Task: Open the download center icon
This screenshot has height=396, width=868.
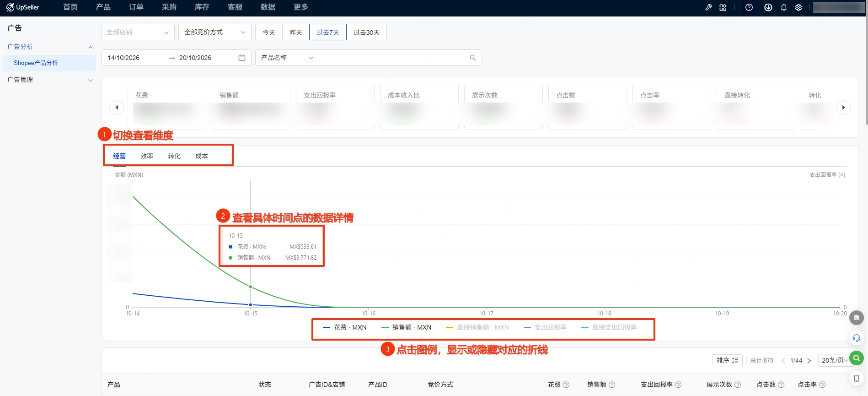Action: tap(768, 7)
